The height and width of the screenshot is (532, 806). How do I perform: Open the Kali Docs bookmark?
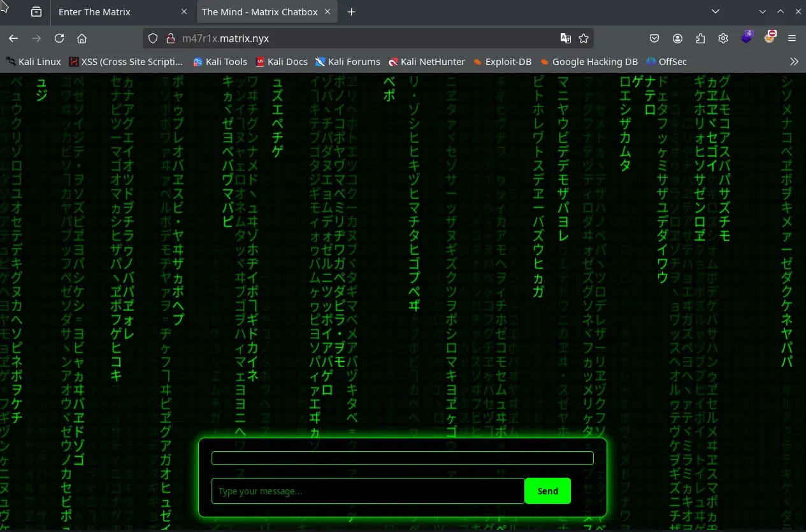[x=282, y=62]
